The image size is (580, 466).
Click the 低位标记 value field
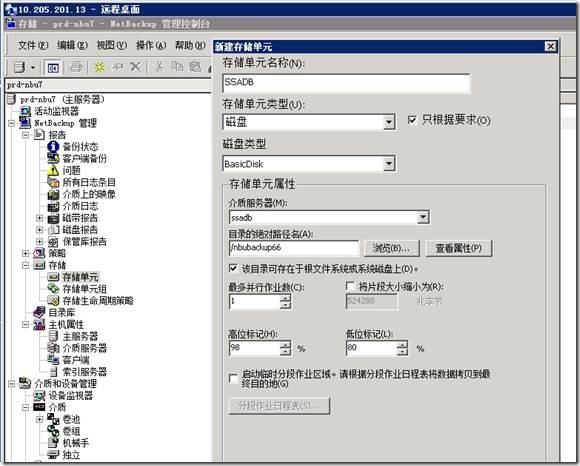coord(371,348)
